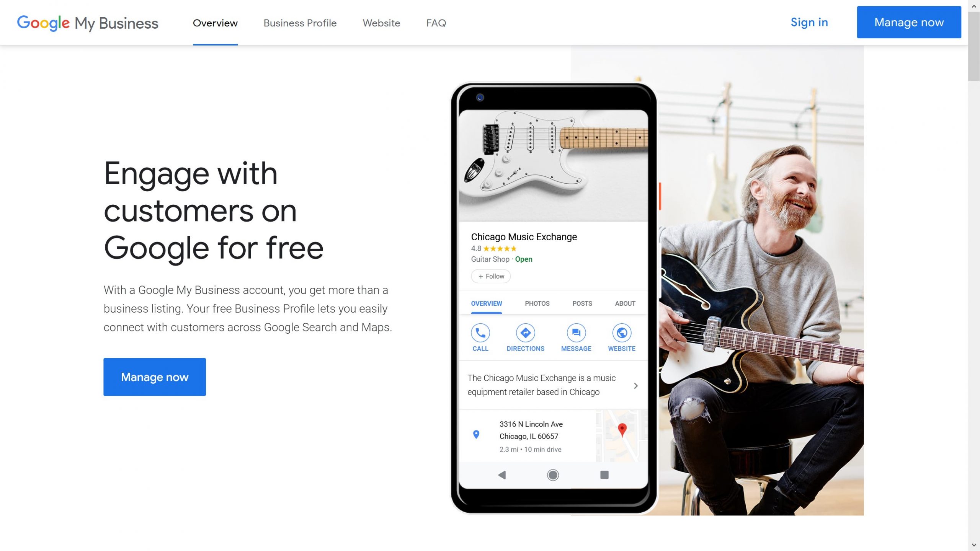
Task: Select the About tab on listing
Action: tap(625, 303)
